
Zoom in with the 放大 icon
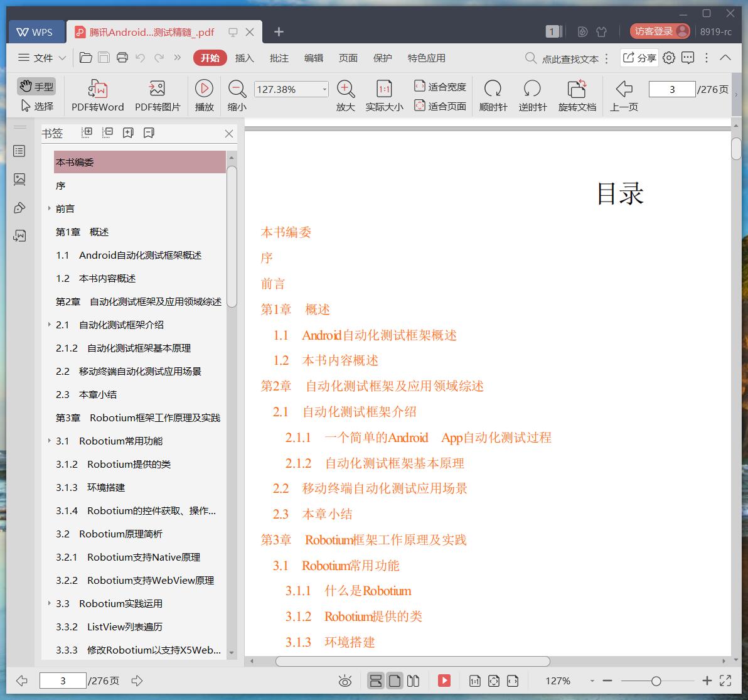(345, 96)
